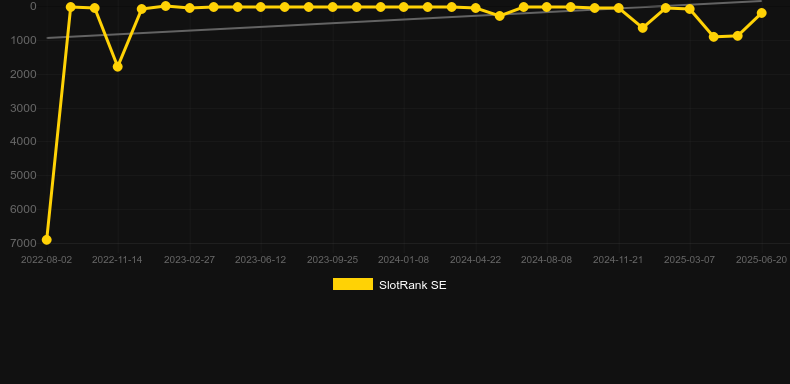Select the dip point right after 2024-11-21
Image resolution: width=790 pixels, height=384 pixels.
coord(642,28)
